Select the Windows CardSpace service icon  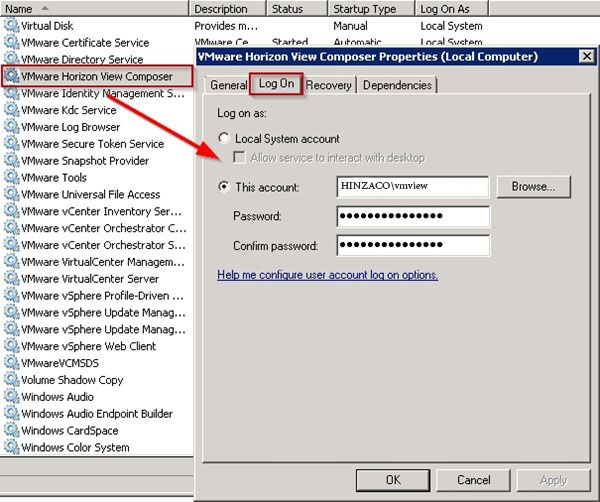11,431
